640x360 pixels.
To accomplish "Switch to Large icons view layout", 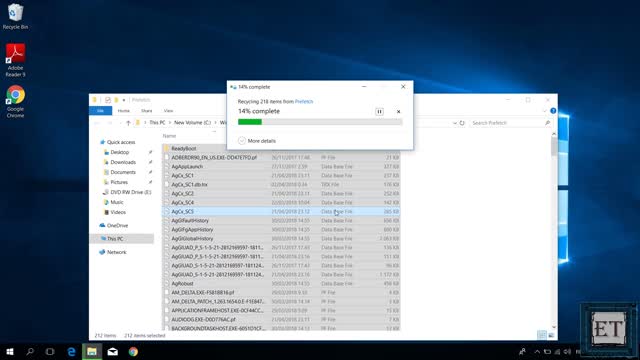I will tap(551, 335).
